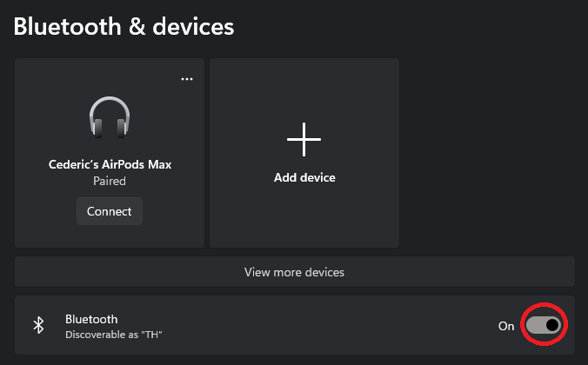Click the "Cederic's AirPods Max" device name

110,163
